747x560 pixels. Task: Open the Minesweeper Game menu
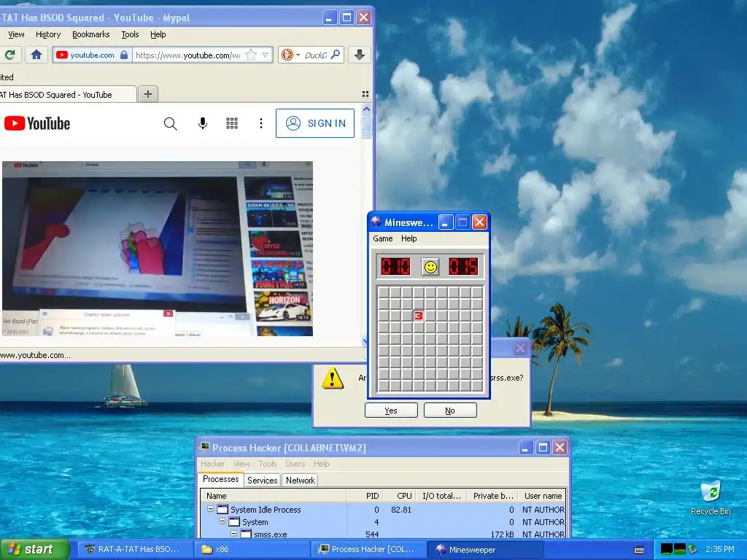pyautogui.click(x=382, y=238)
